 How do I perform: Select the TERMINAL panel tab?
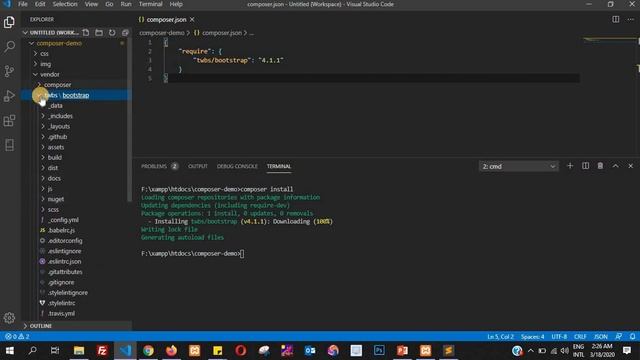(279, 166)
